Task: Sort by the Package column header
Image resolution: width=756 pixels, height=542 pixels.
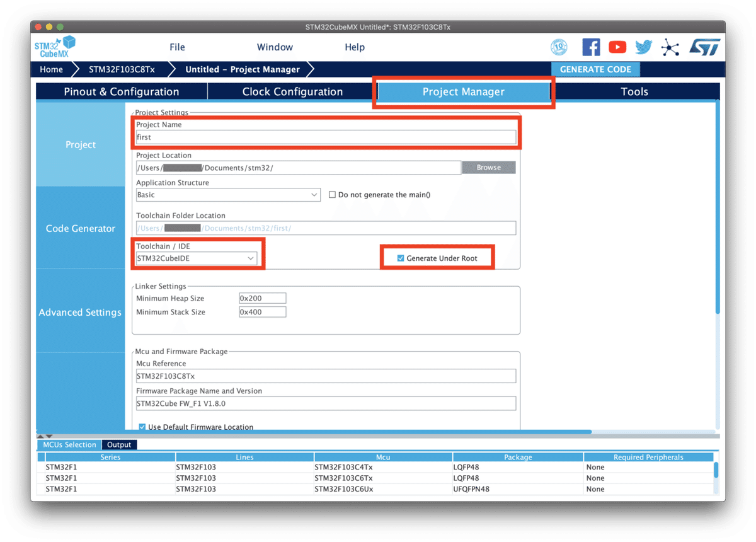Action: 518,457
